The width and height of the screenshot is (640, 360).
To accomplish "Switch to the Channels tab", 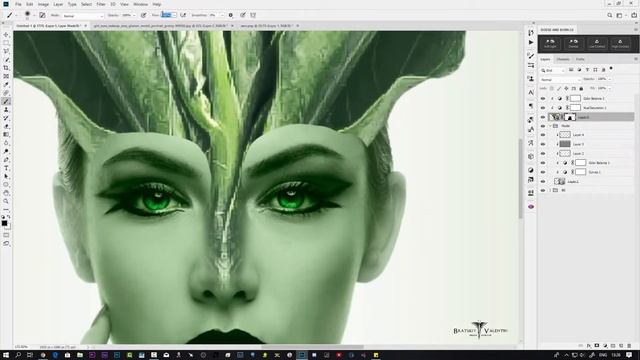I will coord(563,59).
